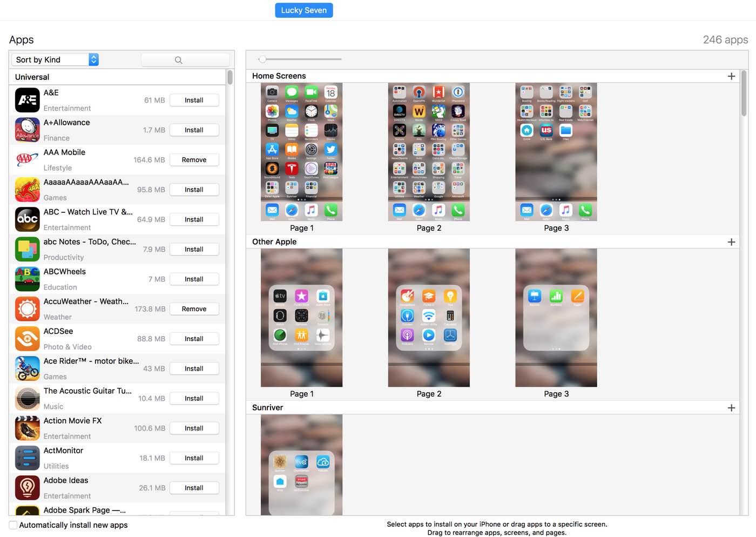Click the A&E app icon

(x=28, y=100)
